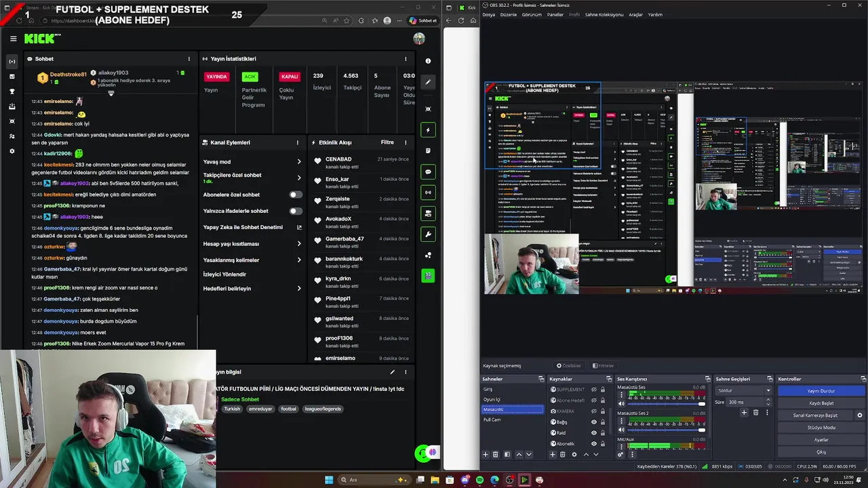Open OBS Dosya menu
The height and width of the screenshot is (488, 868).
click(x=488, y=14)
